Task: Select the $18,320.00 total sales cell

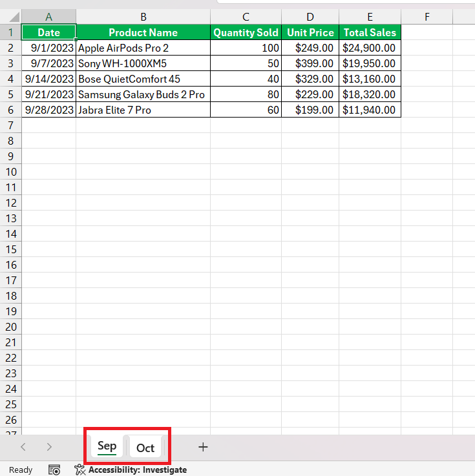Action: tap(370, 94)
